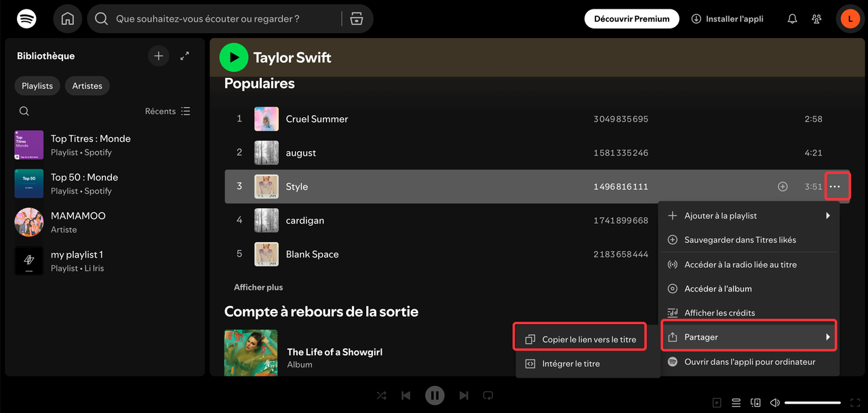The width and height of the screenshot is (868, 413).
Task: Open the queue icon
Action: tap(736, 403)
